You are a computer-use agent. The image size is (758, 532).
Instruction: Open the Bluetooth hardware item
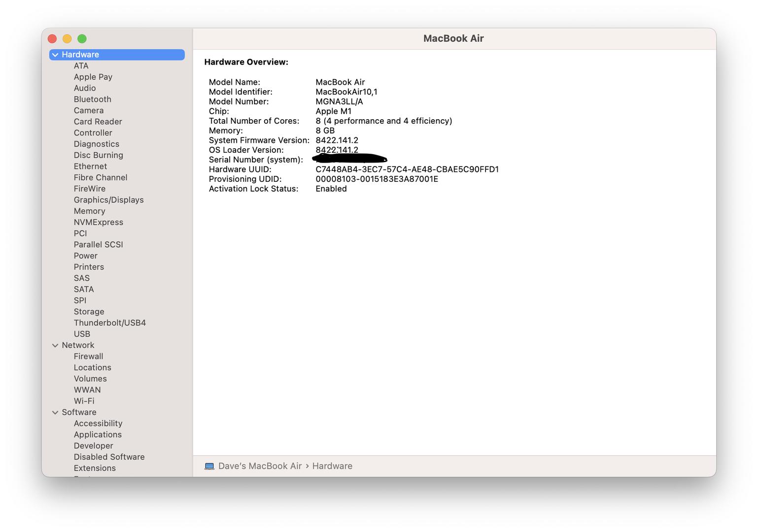pyautogui.click(x=93, y=100)
